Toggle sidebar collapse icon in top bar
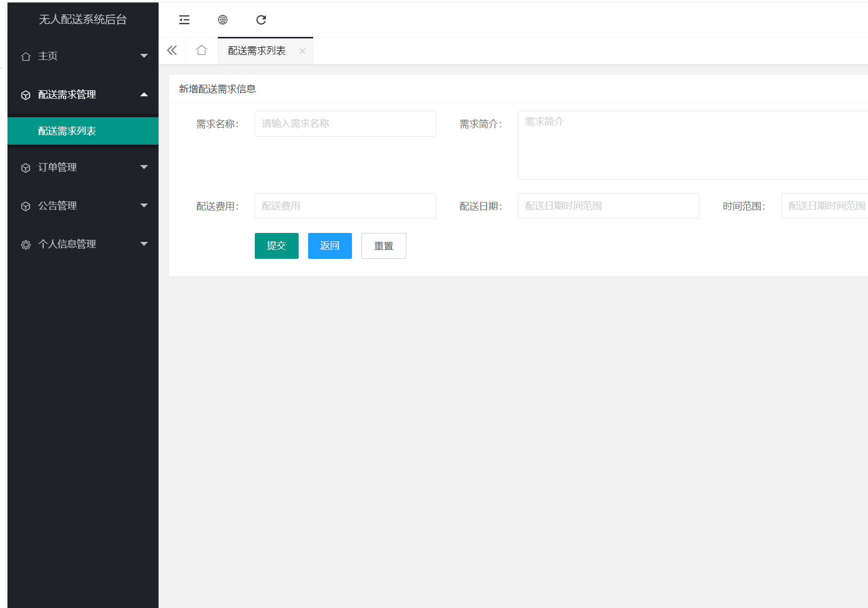This screenshot has height=608, width=868. pyautogui.click(x=184, y=20)
